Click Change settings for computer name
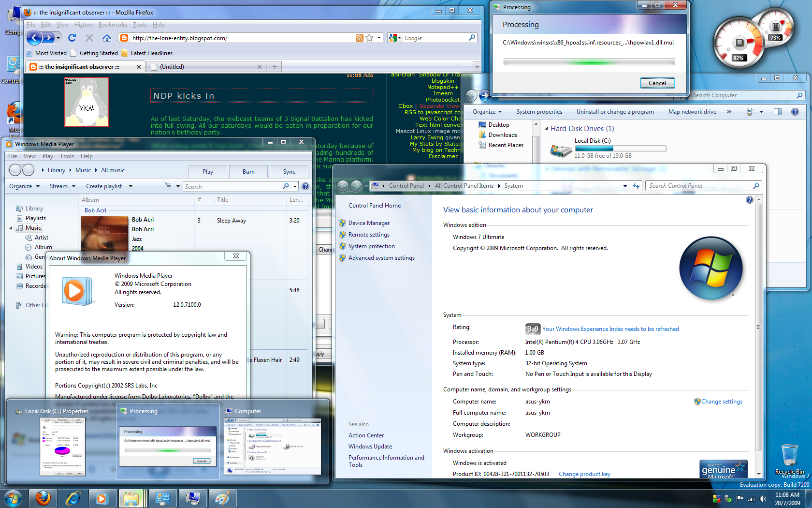Screen dimensions: 812x508 [722, 402]
